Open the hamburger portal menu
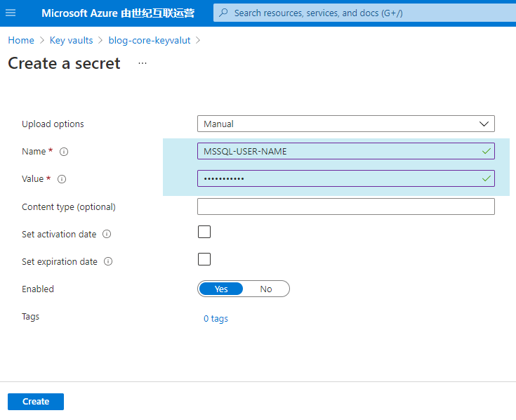 11,13
